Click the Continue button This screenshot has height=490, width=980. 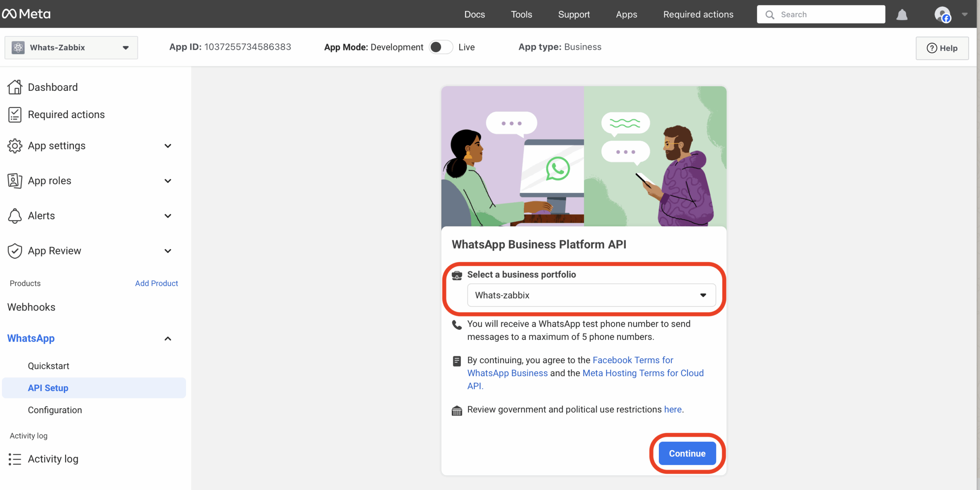point(687,453)
